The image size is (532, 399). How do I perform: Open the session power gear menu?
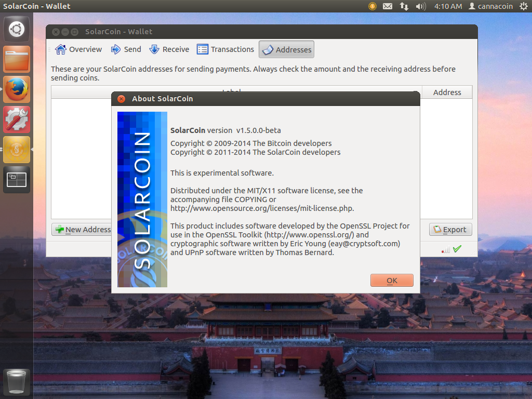[x=524, y=6]
